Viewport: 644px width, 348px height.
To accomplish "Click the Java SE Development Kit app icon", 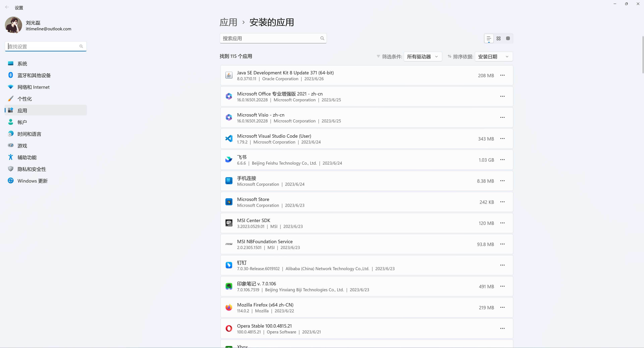I will [x=229, y=75].
